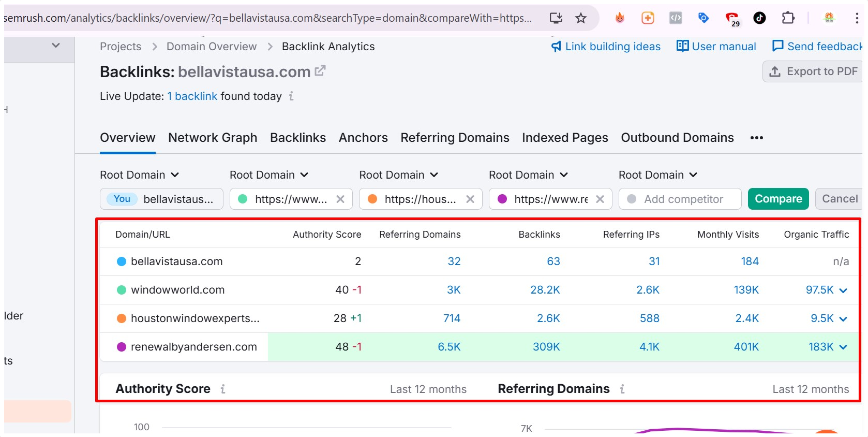
Task: Show Live Update info tooltip icon
Action: 291,96
